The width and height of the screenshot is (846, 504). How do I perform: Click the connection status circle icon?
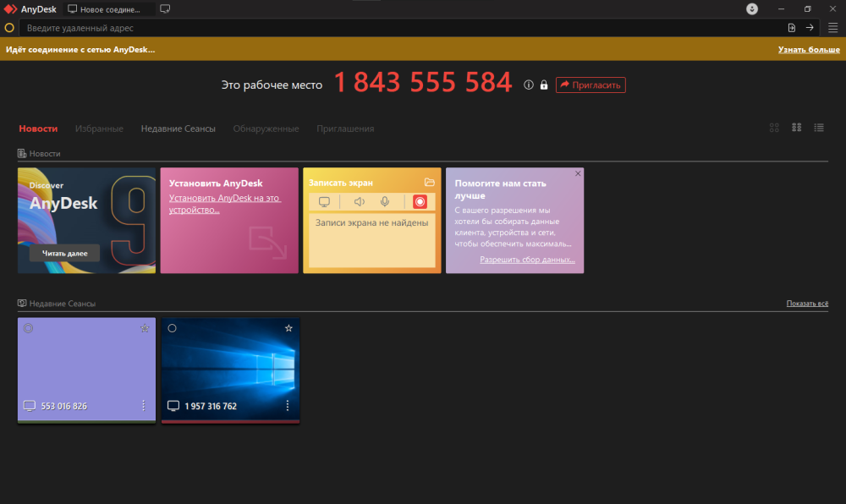pyautogui.click(x=9, y=28)
